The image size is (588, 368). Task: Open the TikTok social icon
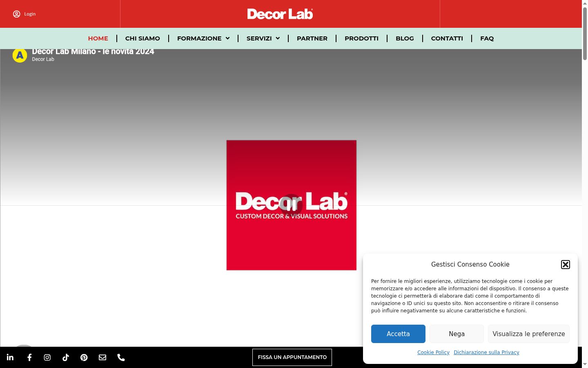tap(66, 357)
